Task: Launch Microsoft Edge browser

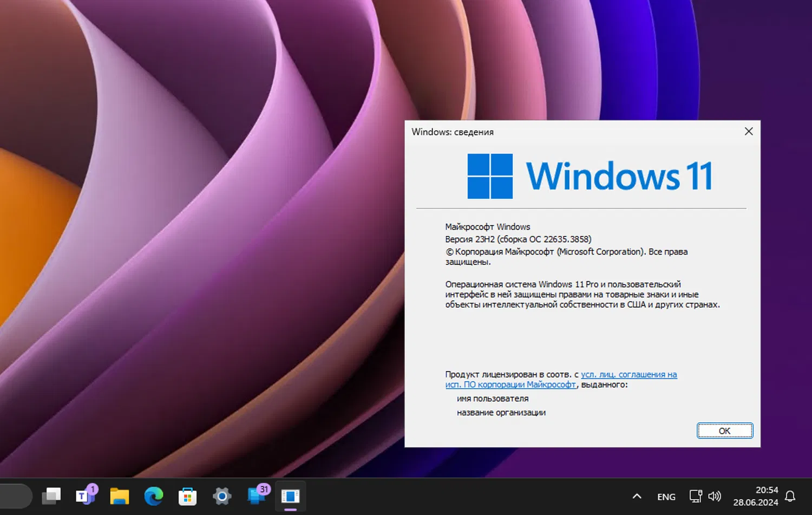Action: click(x=153, y=496)
